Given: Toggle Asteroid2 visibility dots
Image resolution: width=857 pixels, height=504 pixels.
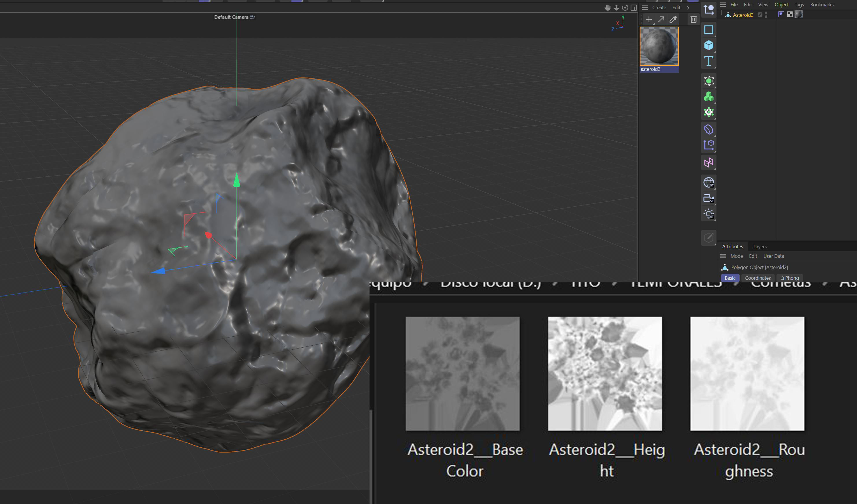Looking at the screenshot, I should [x=766, y=15].
